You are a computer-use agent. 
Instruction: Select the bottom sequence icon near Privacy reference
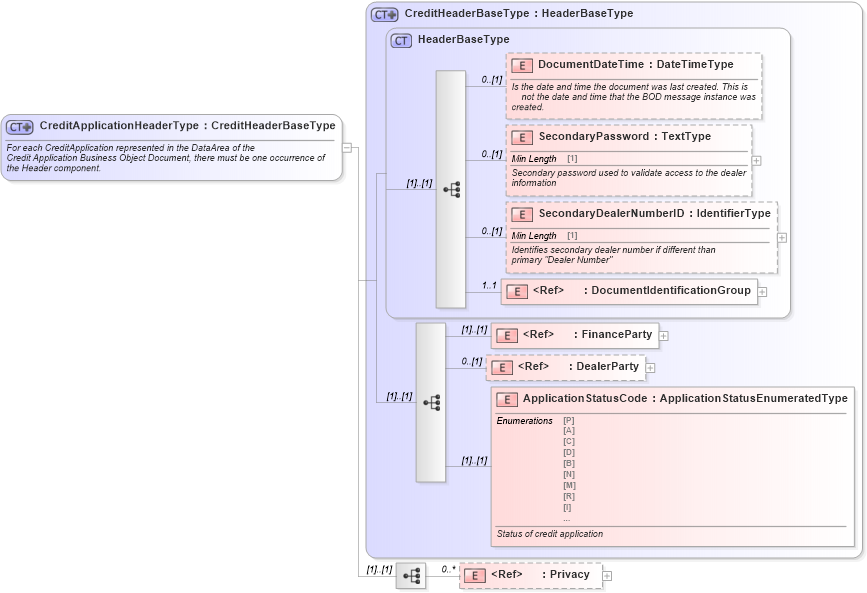[x=412, y=574]
